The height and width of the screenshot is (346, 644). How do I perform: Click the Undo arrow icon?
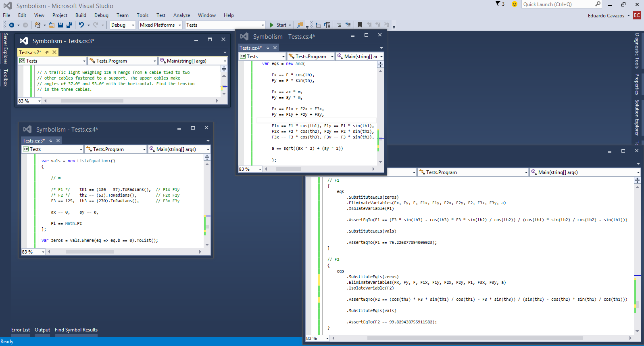[81, 25]
